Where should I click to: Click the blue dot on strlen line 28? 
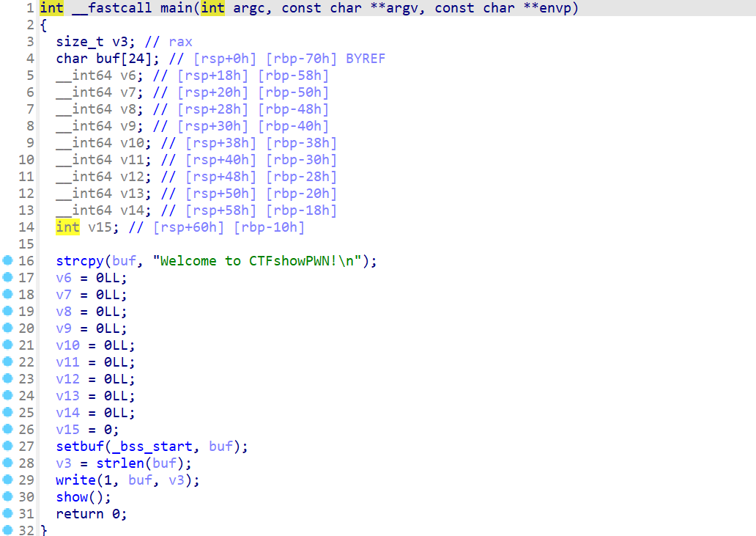(x=7, y=463)
